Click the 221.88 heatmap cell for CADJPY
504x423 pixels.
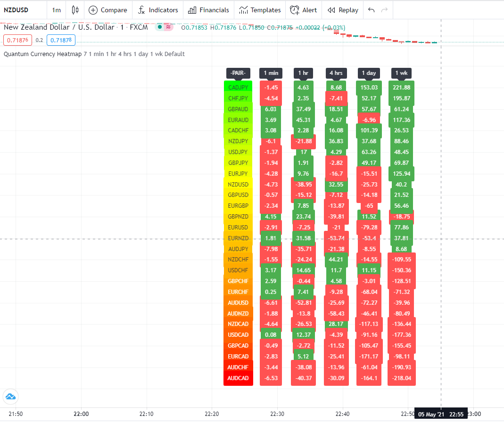[x=401, y=87]
